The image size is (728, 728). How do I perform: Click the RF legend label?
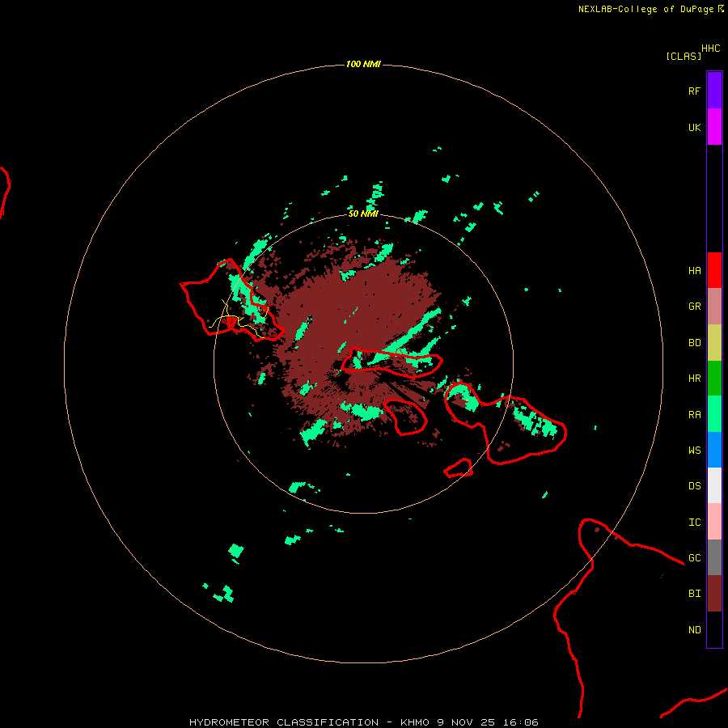point(694,91)
